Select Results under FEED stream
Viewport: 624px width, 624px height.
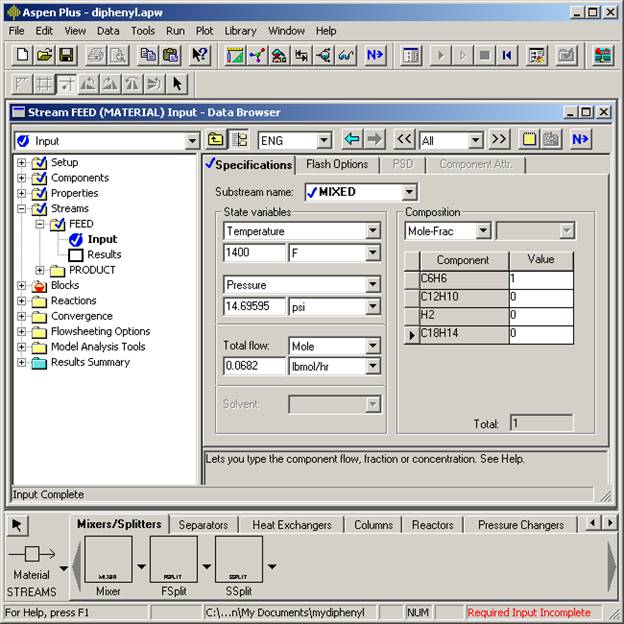click(104, 255)
